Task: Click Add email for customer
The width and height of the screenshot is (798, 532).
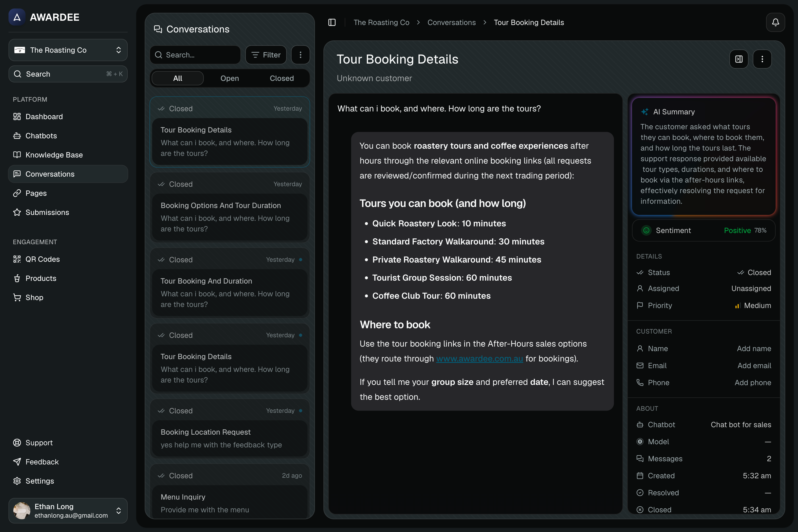Action: (754, 365)
